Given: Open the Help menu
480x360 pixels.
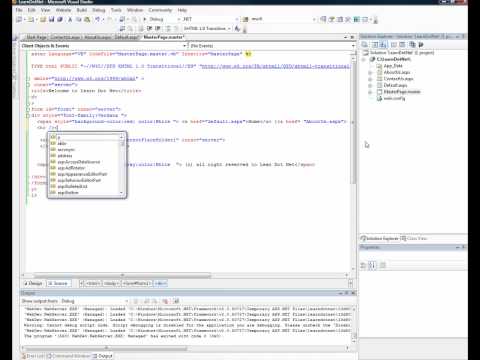Looking at the screenshot, I should [x=182, y=10].
